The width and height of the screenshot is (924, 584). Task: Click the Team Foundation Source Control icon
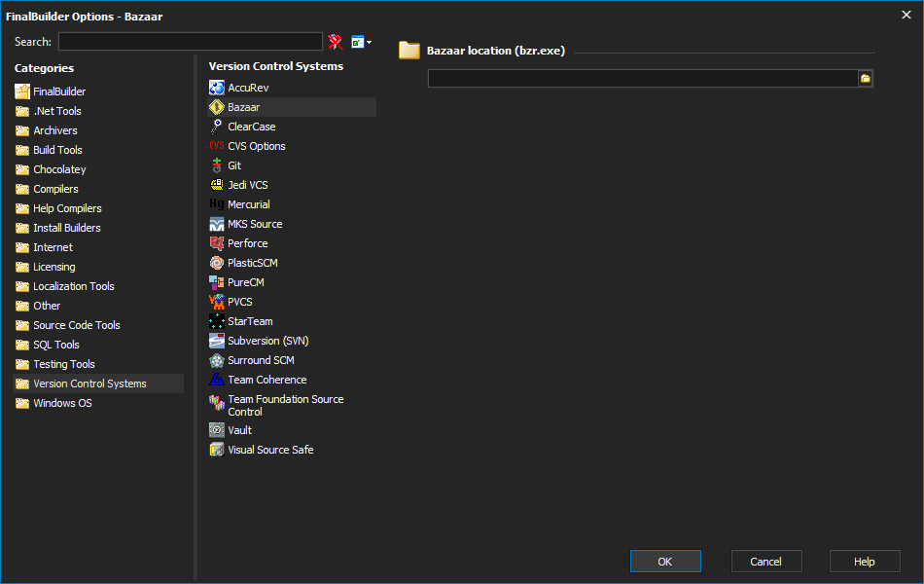[x=217, y=403]
